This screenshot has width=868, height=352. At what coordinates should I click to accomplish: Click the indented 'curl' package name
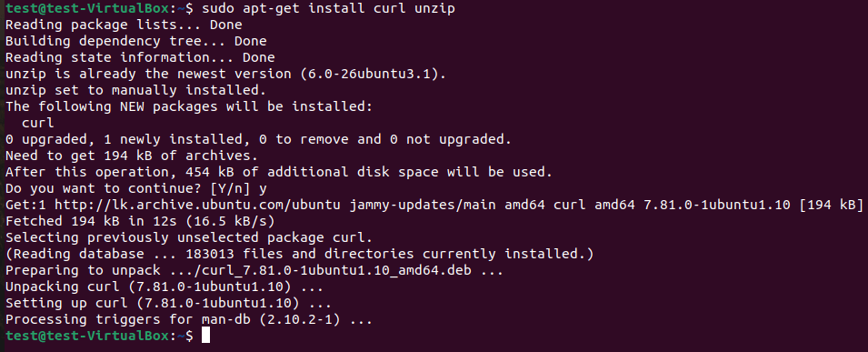click(37, 123)
